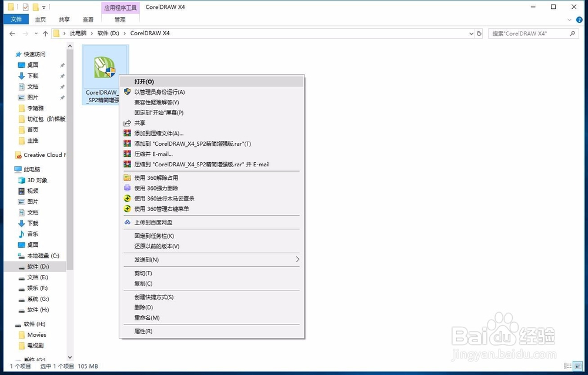Choose 压缩并 E-mail... entry
This screenshot has width=588, height=375.
[212, 154]
